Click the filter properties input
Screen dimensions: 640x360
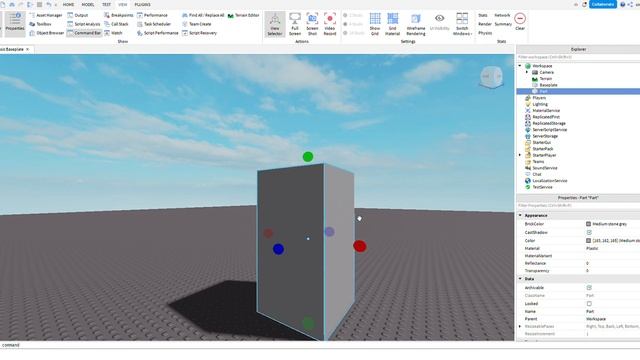coord(578,206)
